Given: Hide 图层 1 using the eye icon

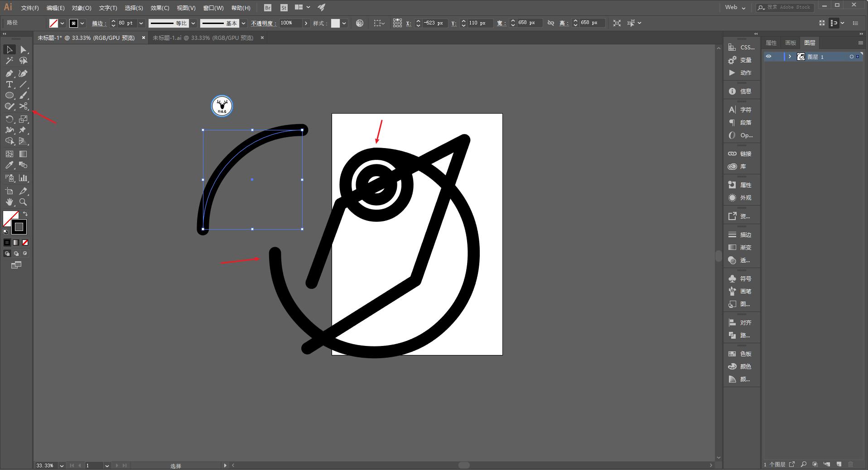Looking at the screenshot, I should [768, 57].
